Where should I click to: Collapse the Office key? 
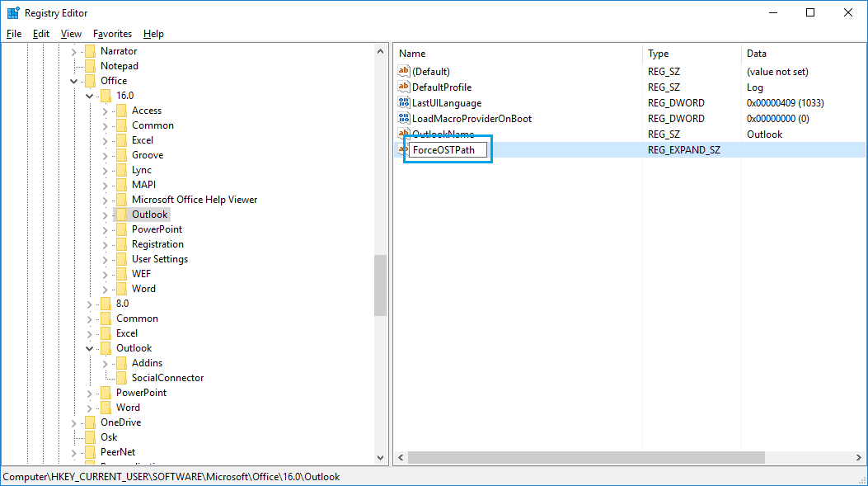(73, 82)
